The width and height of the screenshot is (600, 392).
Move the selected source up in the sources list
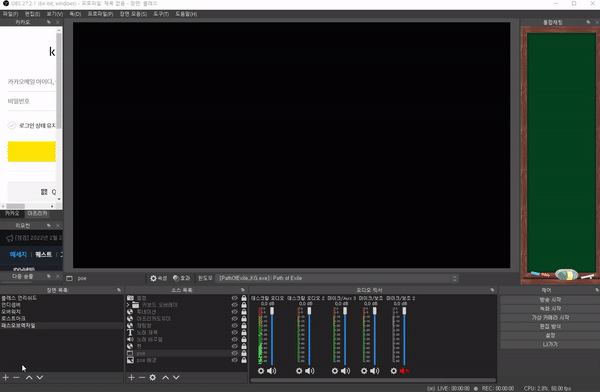pyautogui.click(x=165, y=377)
